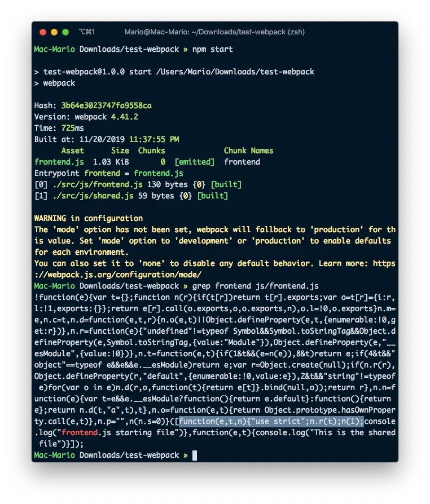This screenshot has height=504, width=430.
Task: Click 'WARNING in configuration' heading
Action: pos(89,218)
